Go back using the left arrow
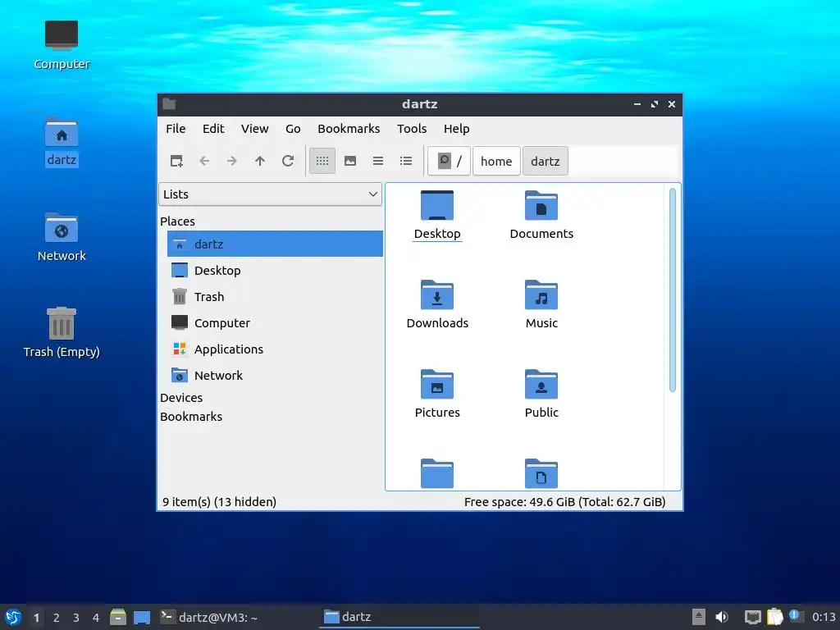The width and height of the screenshot is (840, 630). (204, 161)
